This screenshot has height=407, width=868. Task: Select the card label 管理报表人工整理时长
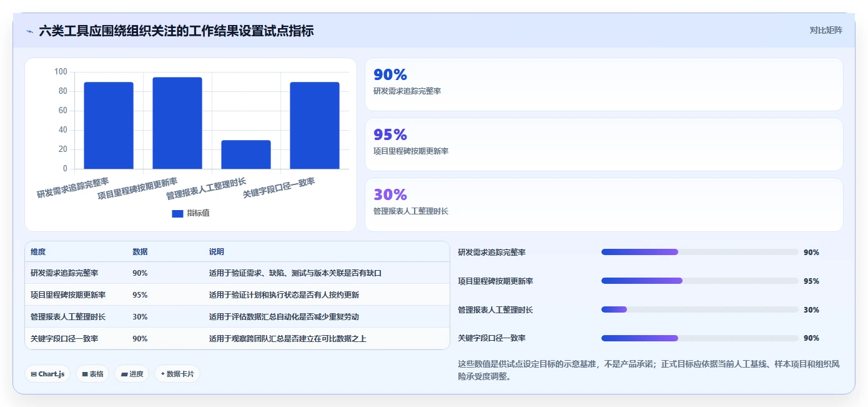pos(411,211)
